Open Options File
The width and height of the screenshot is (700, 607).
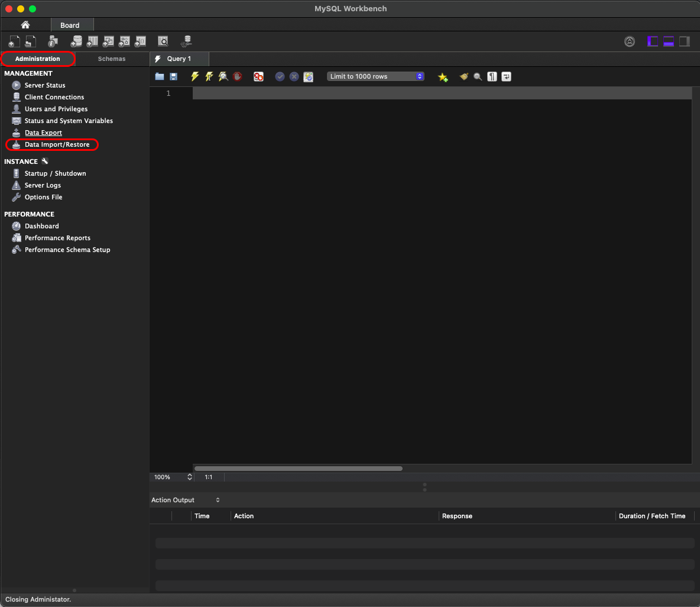click(44, 197)
